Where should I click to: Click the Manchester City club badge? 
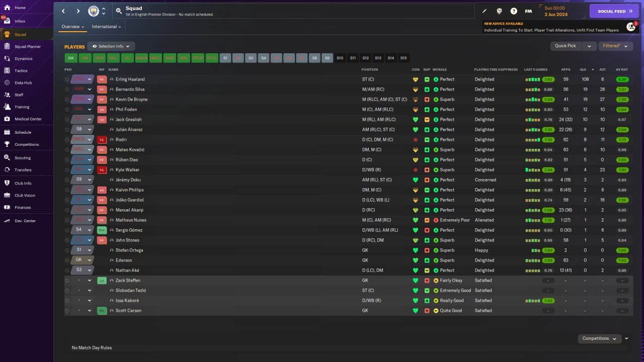[94, 11]
